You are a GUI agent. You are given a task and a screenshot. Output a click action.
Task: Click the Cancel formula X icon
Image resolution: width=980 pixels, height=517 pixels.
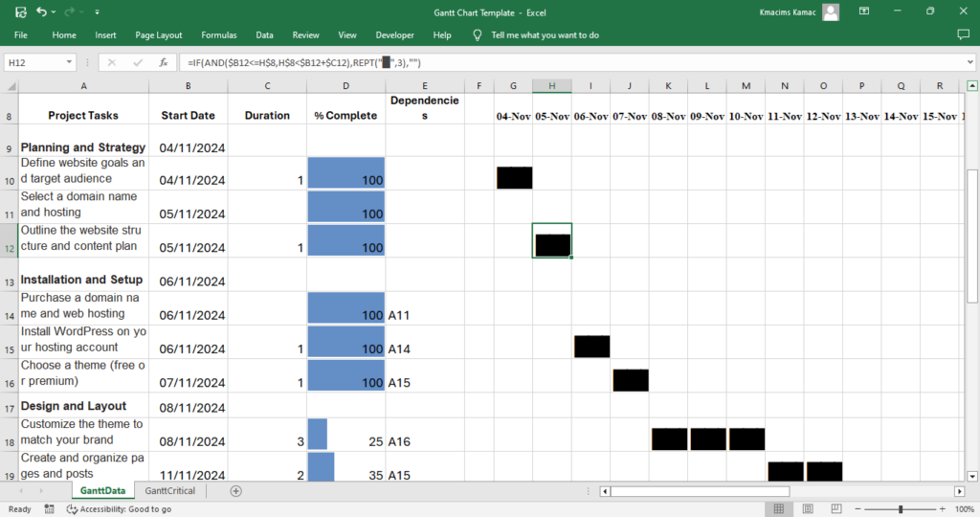[x=112, y=62]
